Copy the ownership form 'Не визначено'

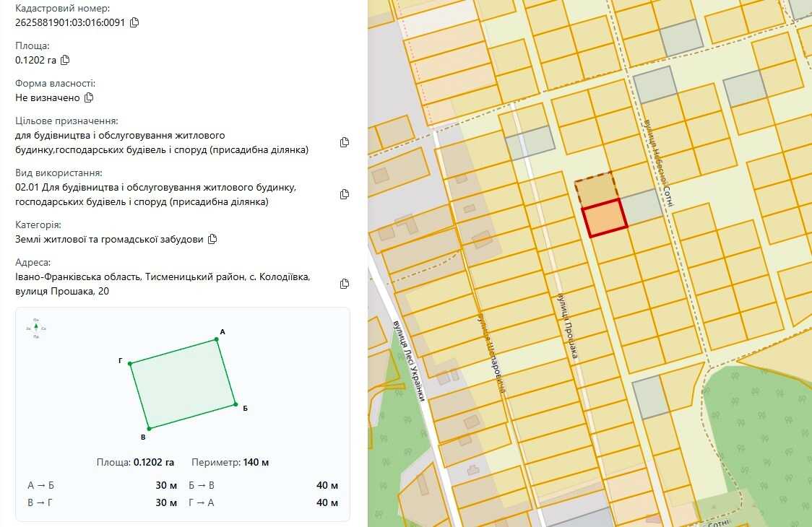[89, 97]
